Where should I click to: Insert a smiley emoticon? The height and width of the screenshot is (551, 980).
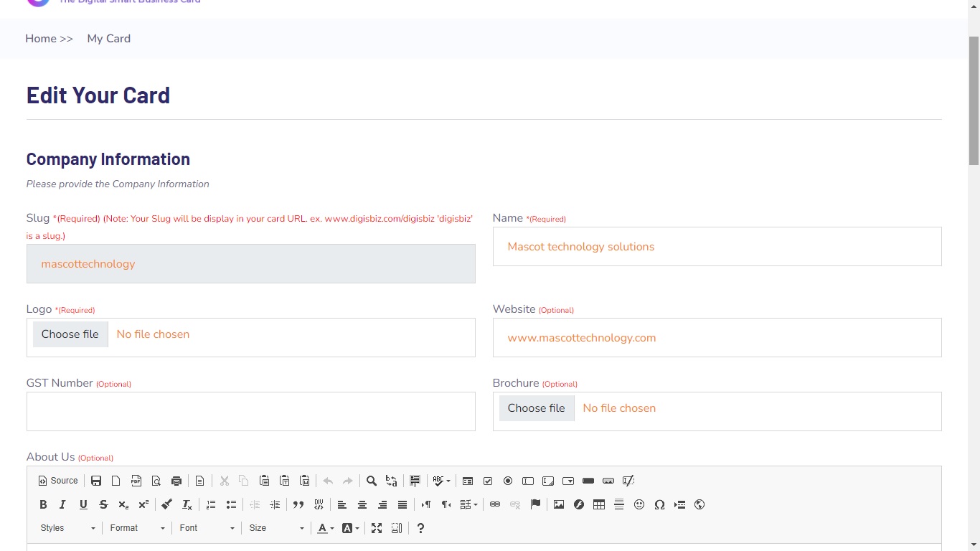[x=639, y=504]
